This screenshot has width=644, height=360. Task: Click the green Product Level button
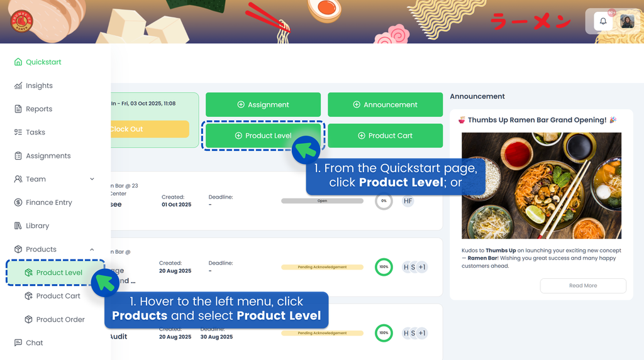pyautogui.click(x=263, y=136)
